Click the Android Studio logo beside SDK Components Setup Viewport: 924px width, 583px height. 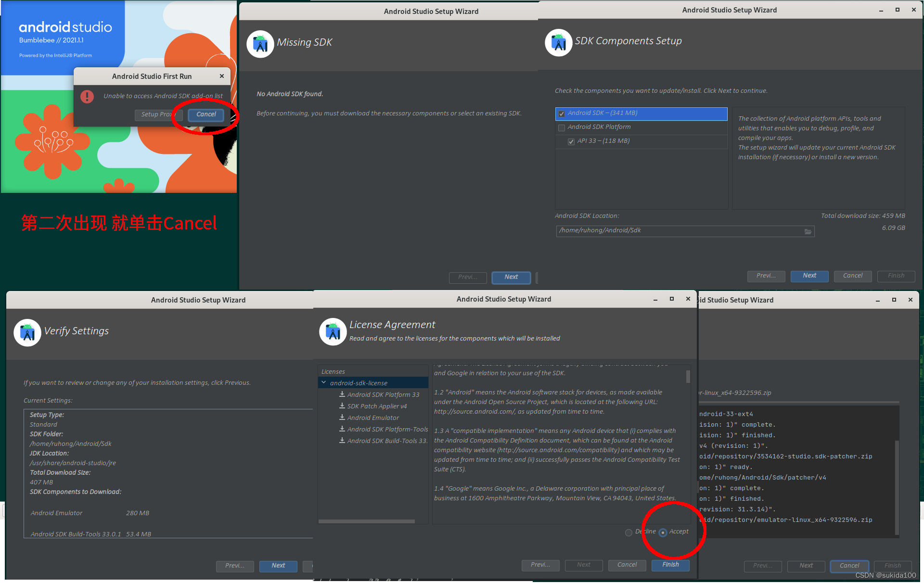pos(558,42)
